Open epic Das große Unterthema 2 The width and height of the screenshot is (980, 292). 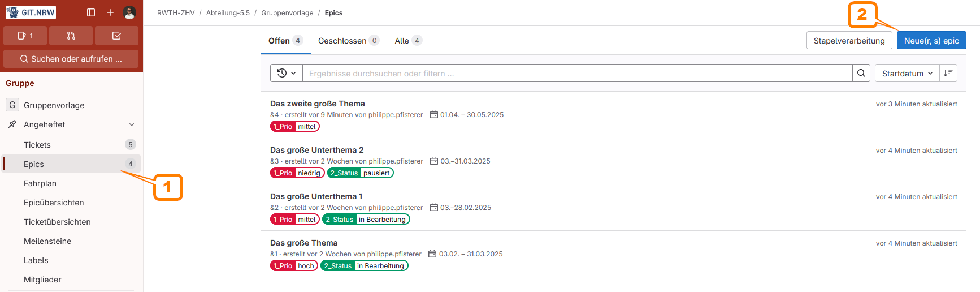[x=316, y=150]
